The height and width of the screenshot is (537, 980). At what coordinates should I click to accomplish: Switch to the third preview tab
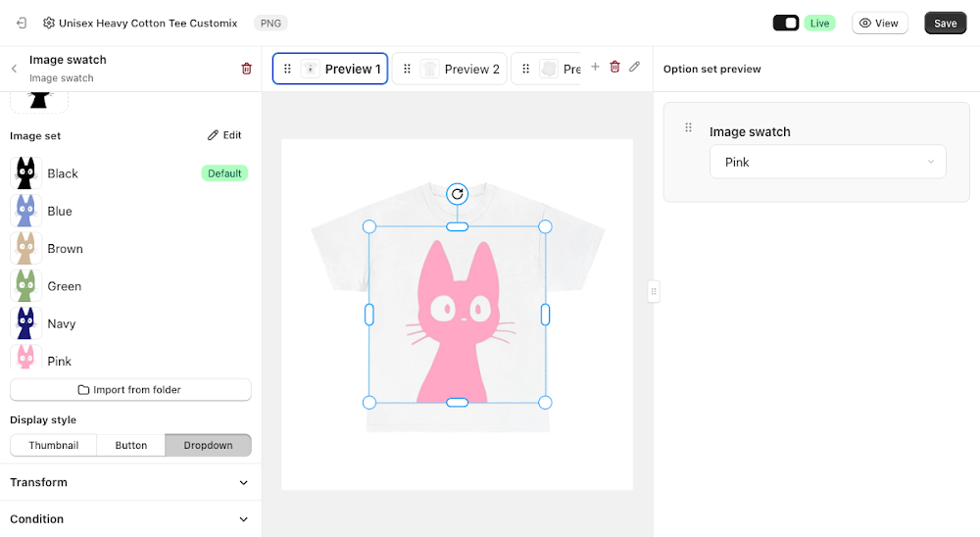coord(546,69)
